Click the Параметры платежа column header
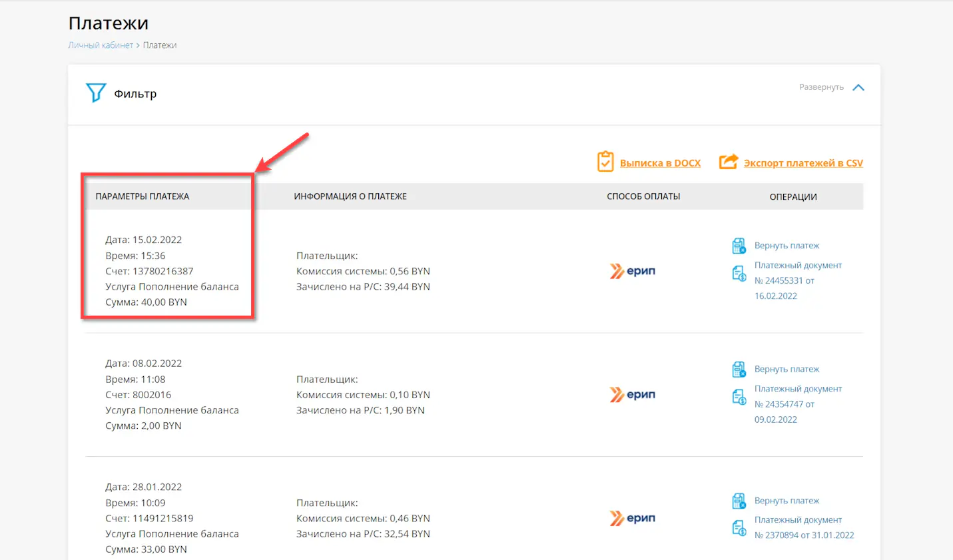Image resolution: width=953 pixels, height=560 pixels. click(143, 196)
